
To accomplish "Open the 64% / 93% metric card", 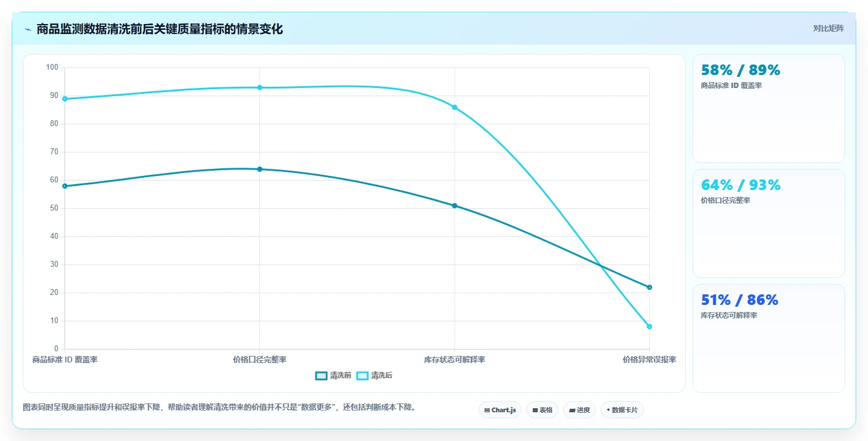I will tap(768, 223).
